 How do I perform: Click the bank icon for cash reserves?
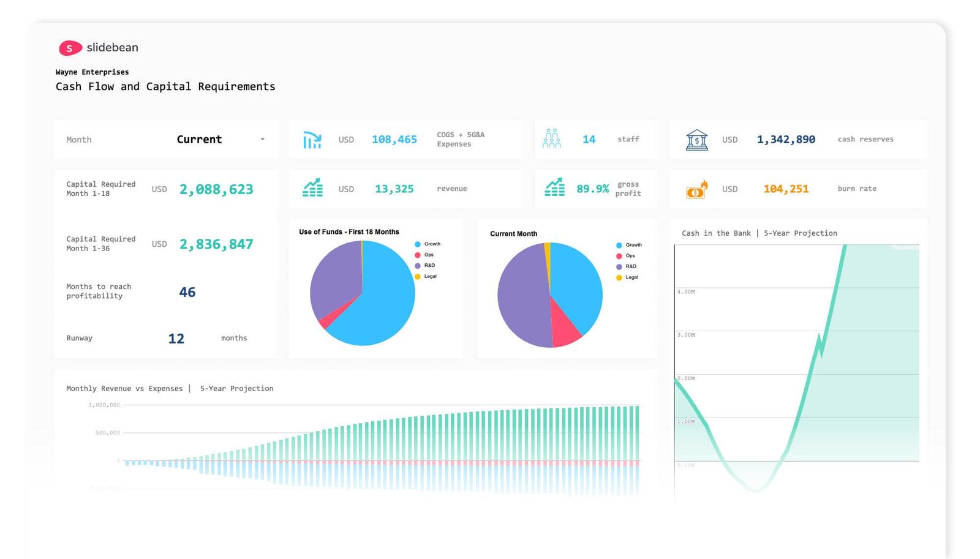[698, 140]
